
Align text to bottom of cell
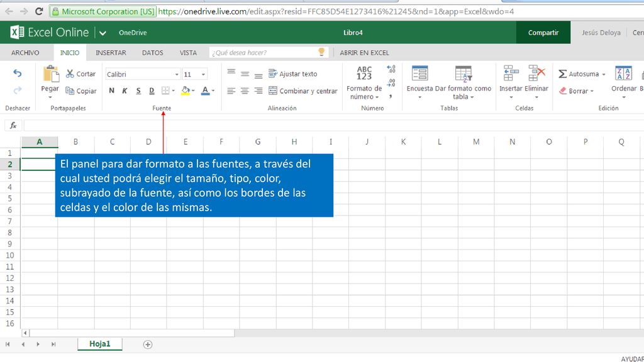coord(258,75)
